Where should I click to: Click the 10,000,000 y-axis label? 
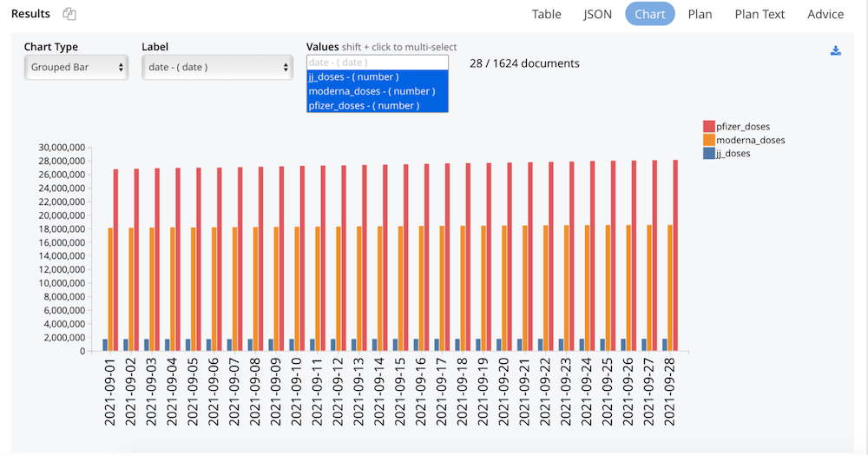pos(62,283)
